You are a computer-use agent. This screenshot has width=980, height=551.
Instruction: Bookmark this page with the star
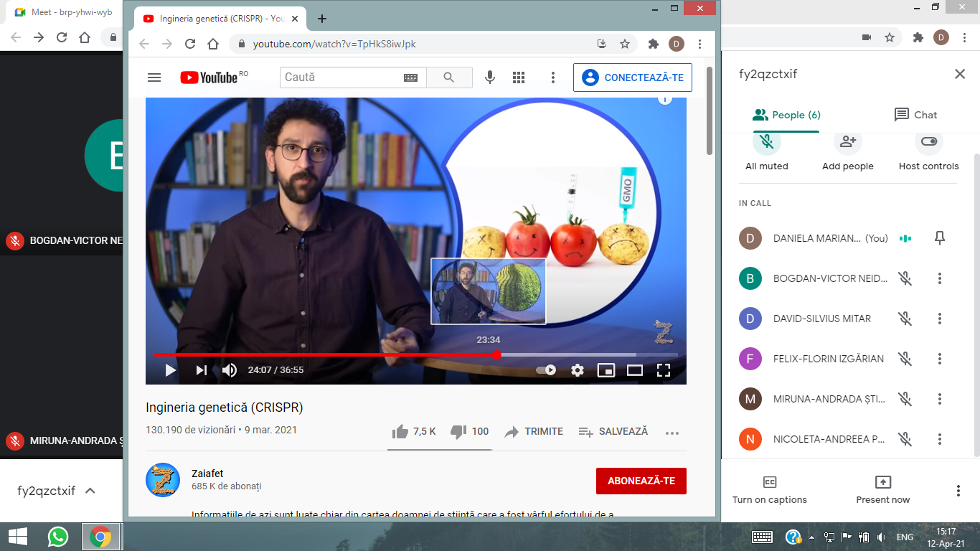click(625, 44)
